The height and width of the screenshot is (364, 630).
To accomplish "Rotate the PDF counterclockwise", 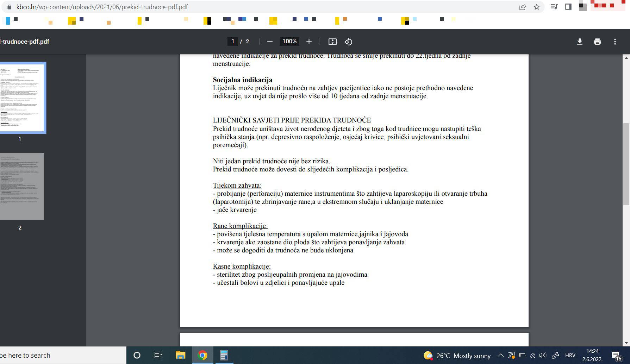I will coord(348,42).
